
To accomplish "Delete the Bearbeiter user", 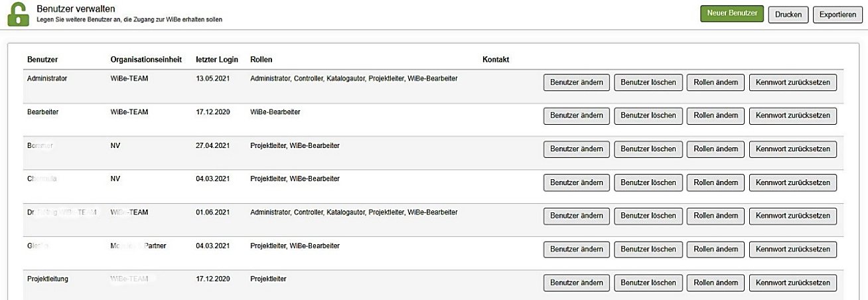I will [x=648, y=116].
